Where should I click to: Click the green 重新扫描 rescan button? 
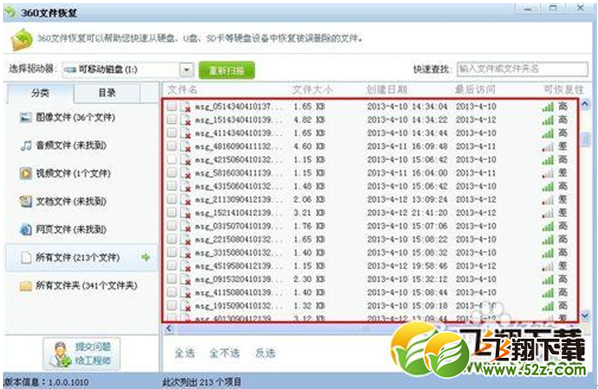tap(227, 70)
